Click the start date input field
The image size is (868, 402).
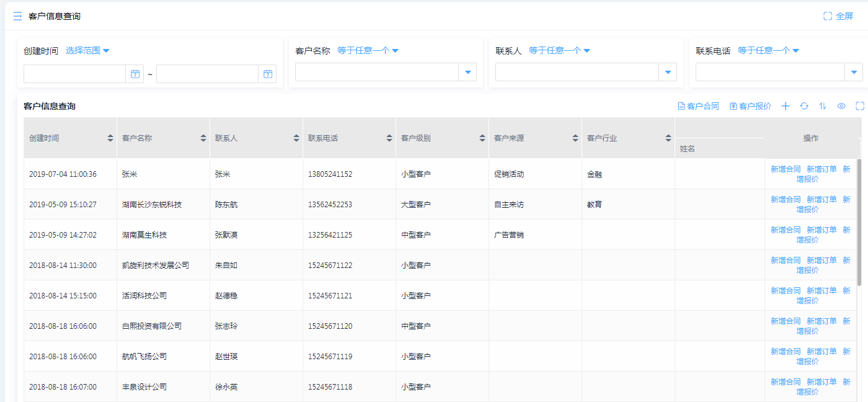point(74,74)
